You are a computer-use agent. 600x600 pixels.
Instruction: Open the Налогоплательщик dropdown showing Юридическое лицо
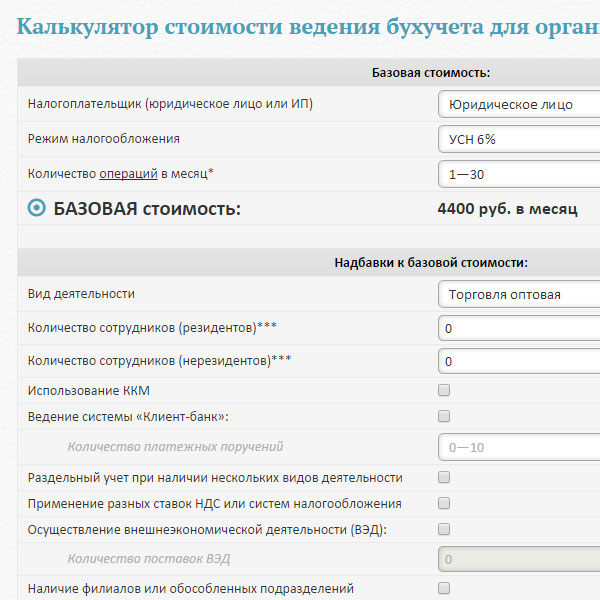[519, 104]
